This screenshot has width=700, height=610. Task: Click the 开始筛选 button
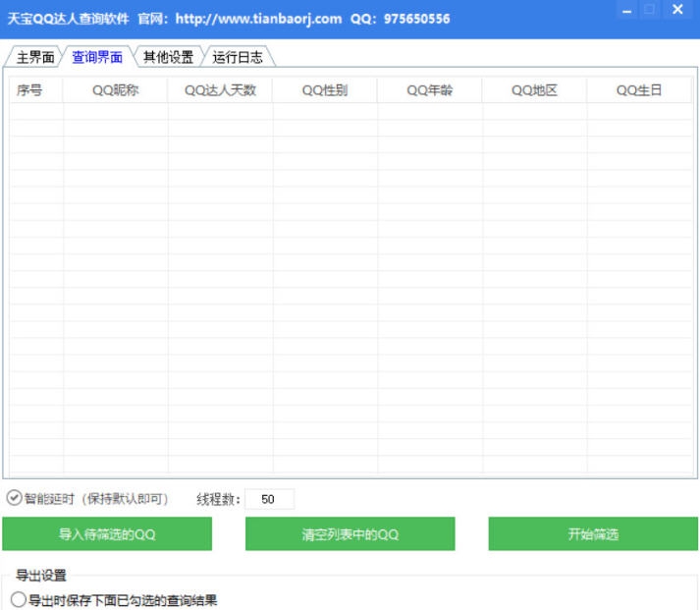tap(593, 533)
